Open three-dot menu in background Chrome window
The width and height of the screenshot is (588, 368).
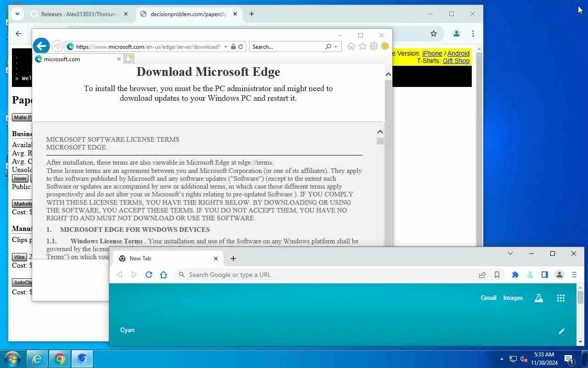[x=473, y=34]
